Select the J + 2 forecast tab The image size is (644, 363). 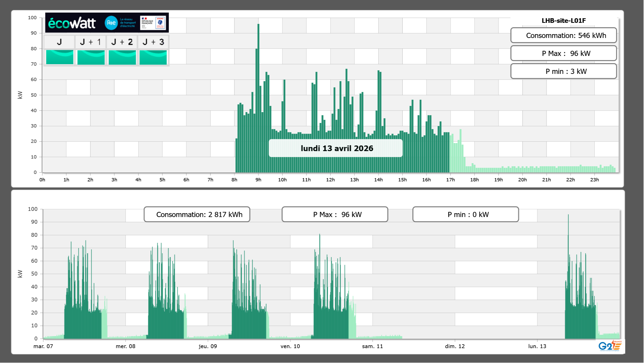[x=122, y=42]
